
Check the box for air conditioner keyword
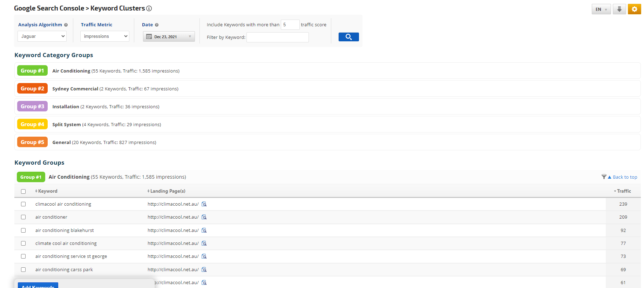23,217
